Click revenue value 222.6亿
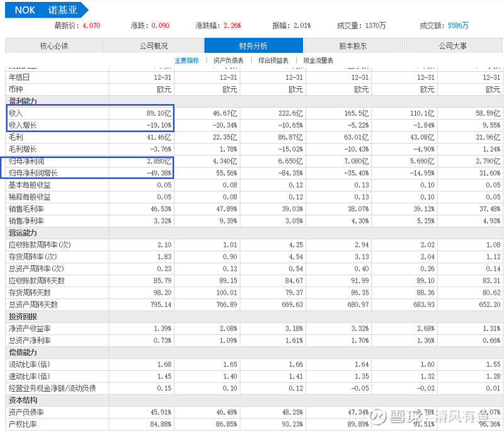This screenshot has height=432, width=504. pyautogui.click(x=290, y=113)
